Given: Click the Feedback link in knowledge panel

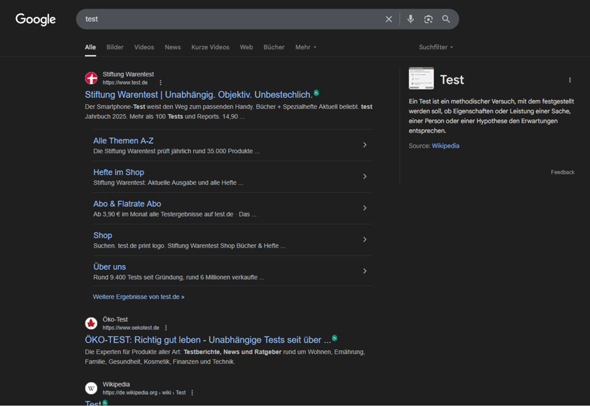Looking at the screenshot, I should 563,172.
